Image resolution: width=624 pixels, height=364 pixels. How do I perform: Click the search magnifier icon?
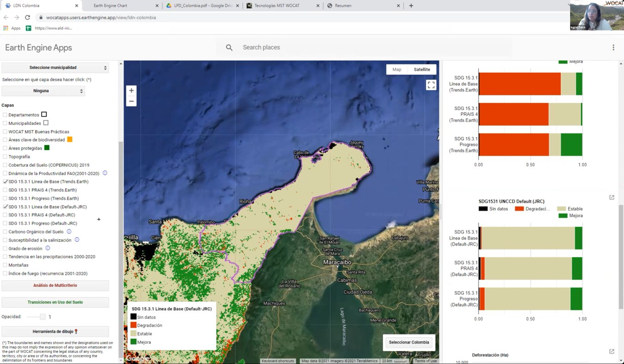[229, 47]
